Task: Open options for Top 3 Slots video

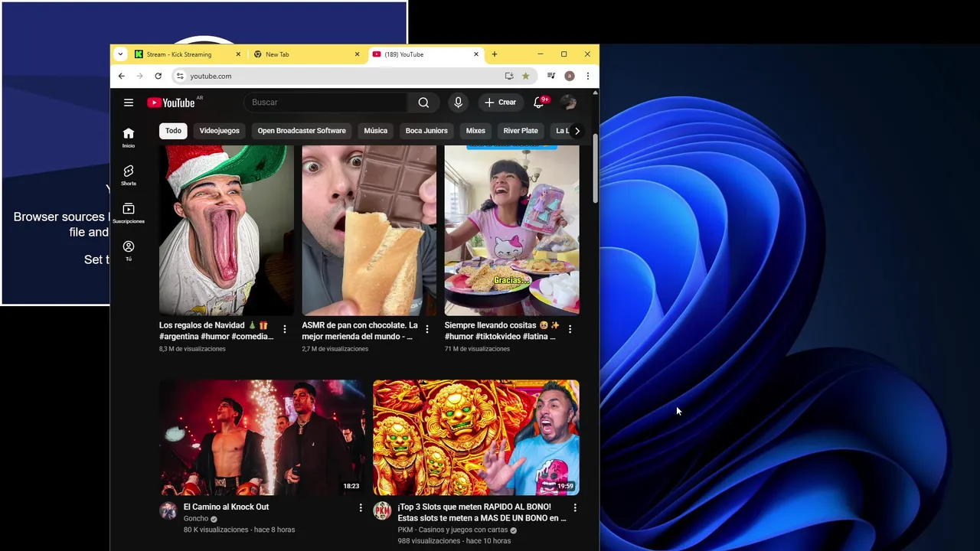Action: pos(575,507)
